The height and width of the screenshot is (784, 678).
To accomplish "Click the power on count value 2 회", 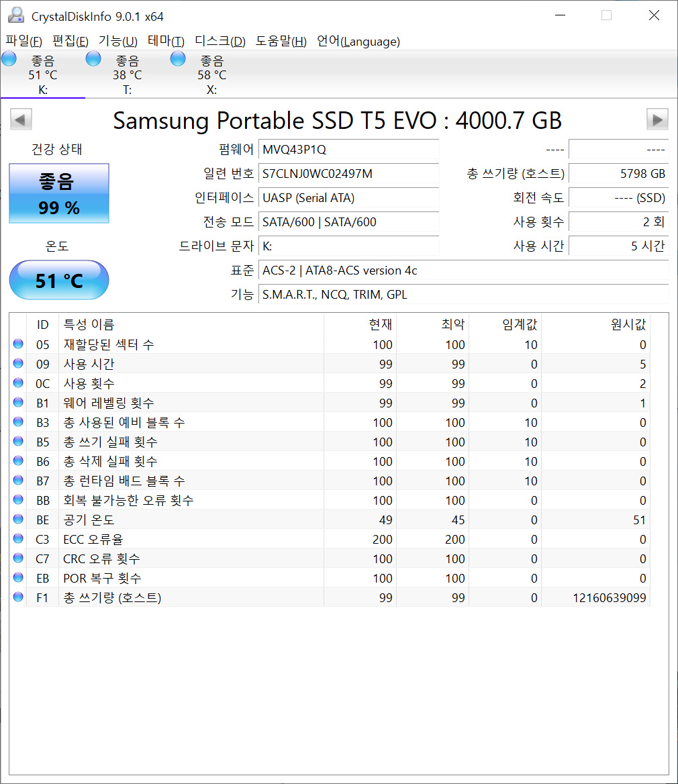I will [619, 222].
